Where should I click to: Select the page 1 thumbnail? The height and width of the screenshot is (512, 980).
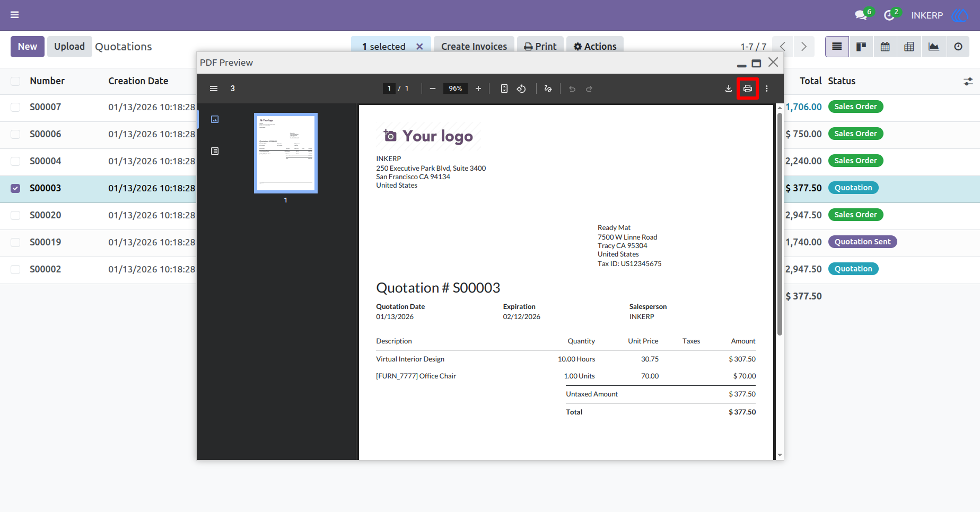pos(286,153)
